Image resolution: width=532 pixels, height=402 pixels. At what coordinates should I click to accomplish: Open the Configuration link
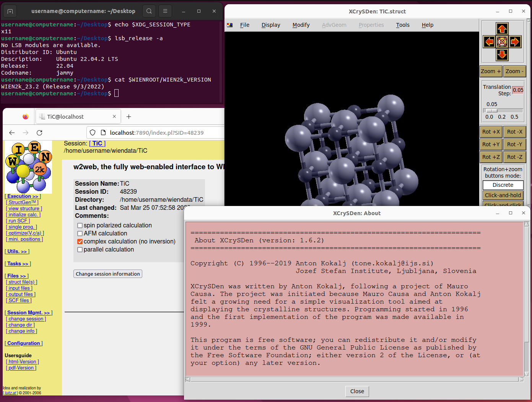tap(24, 343)
